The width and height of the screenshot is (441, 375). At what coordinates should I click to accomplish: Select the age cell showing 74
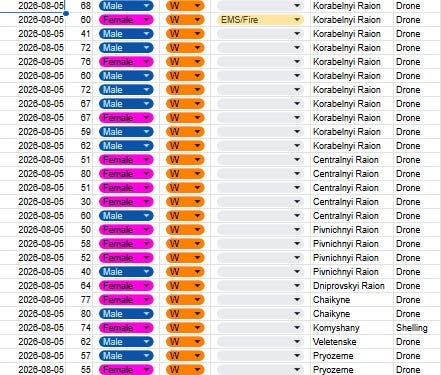point(79,328)
